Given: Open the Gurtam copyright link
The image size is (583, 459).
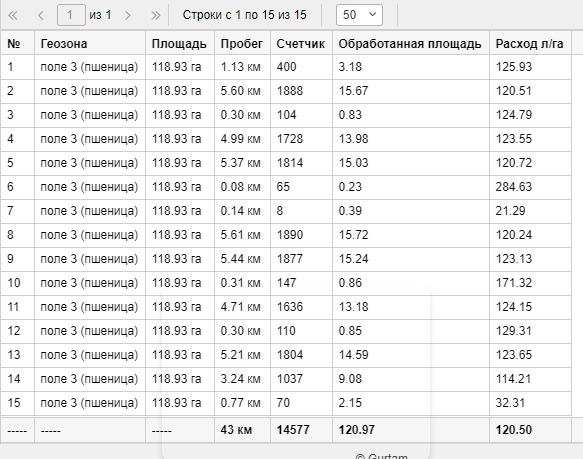Looking at the screenshot, I should 381,456.
